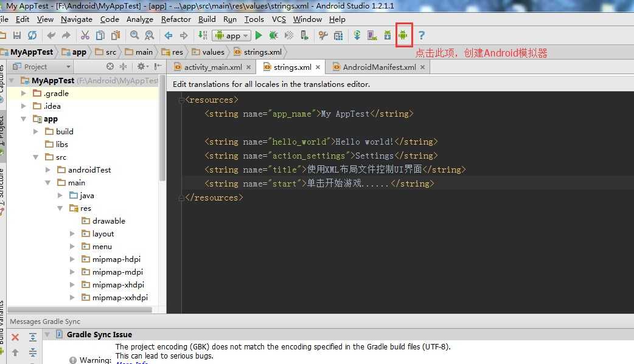Collapse the res folder
Viewport: 634px width, 364px height.
point(60,208)
